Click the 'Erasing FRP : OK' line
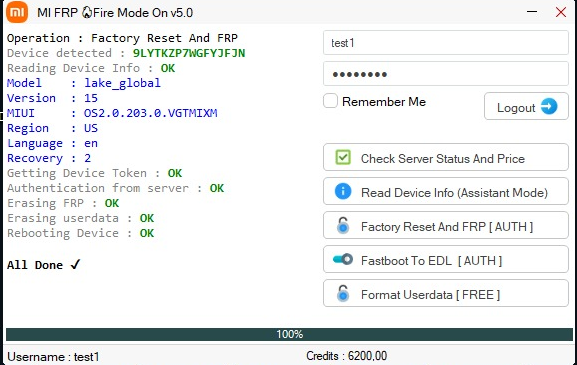Image resolution: width=577 pixels, height=365 pixels. (x=63, y=203)
